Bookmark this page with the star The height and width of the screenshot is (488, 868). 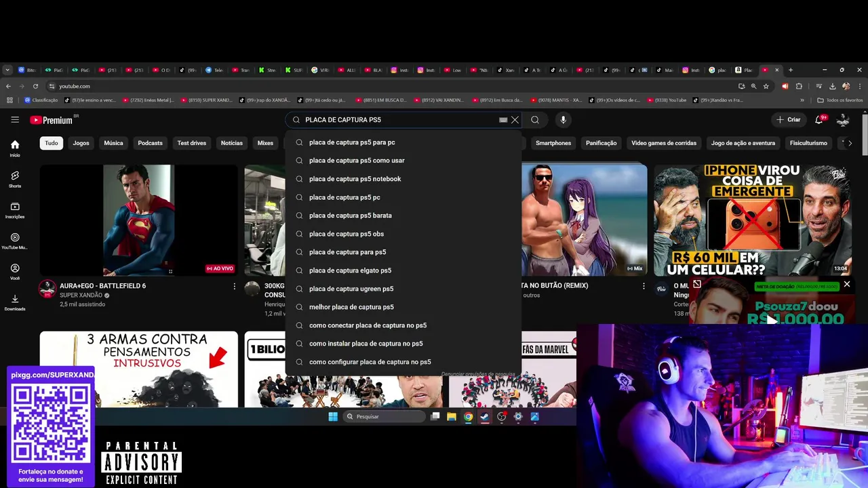[766, 86]
